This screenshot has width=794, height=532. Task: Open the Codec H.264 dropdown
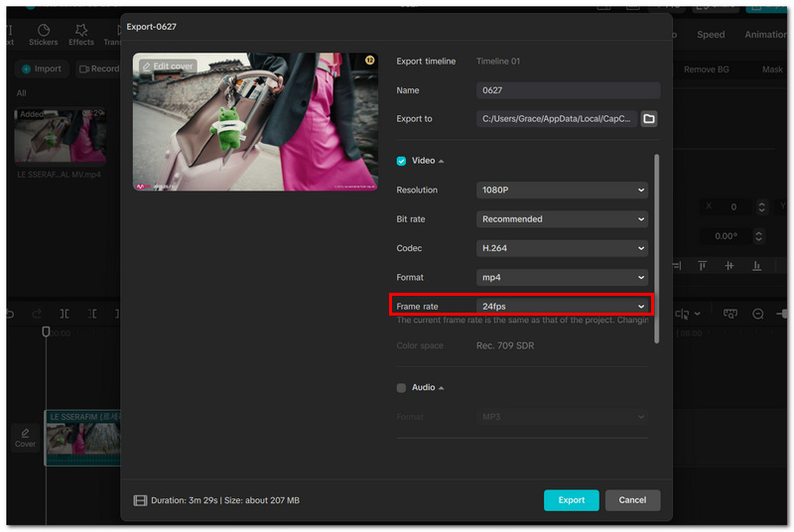tap(562, 248)
